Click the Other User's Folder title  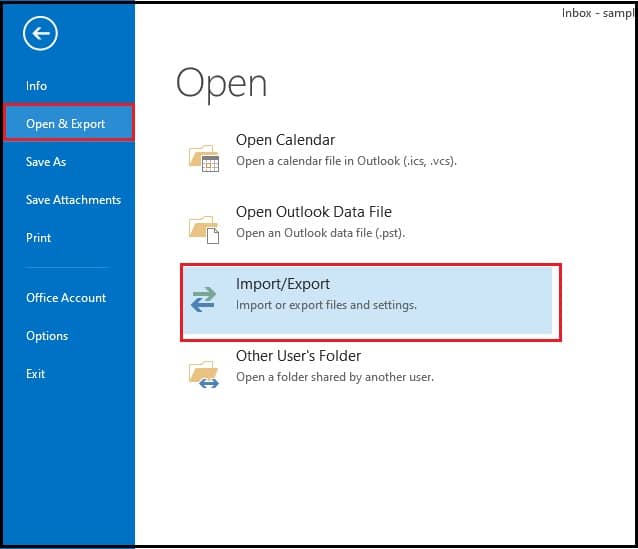[x=298, y=356]
